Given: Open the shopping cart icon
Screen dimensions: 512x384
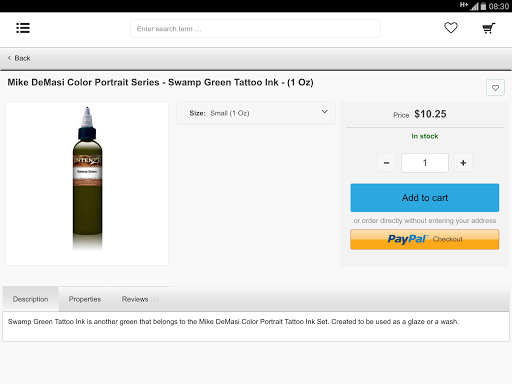Looking at the screenshot, I should pos(489,28).
